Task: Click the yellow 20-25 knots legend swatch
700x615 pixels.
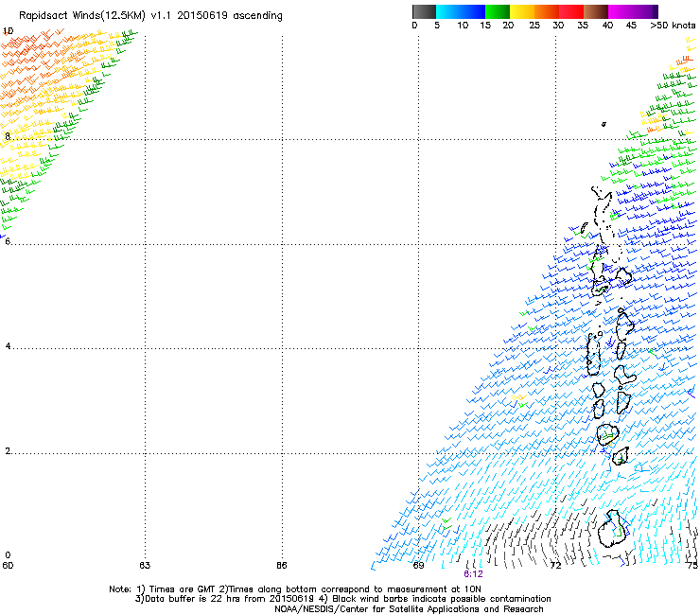Action: pyautogui.click(x=522, y=11)
